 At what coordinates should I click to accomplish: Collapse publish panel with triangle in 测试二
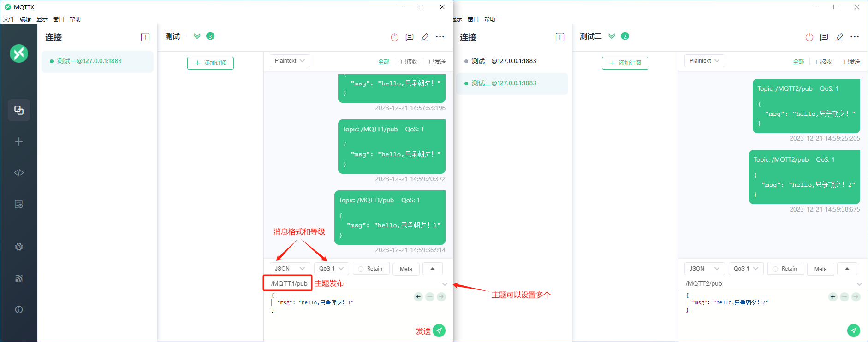tap(847, 269)
